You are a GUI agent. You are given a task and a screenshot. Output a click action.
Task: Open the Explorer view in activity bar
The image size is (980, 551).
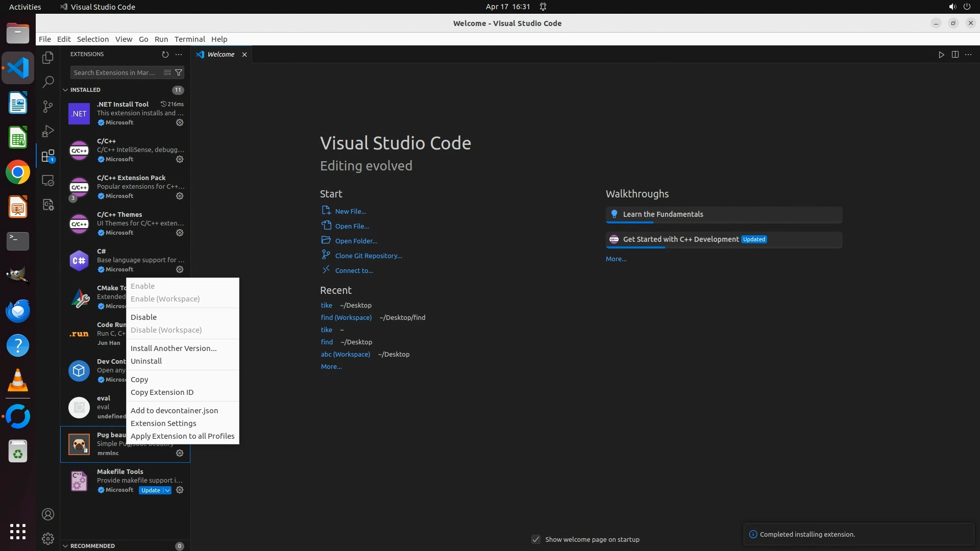pyautogui.click(x=48, y=58)
